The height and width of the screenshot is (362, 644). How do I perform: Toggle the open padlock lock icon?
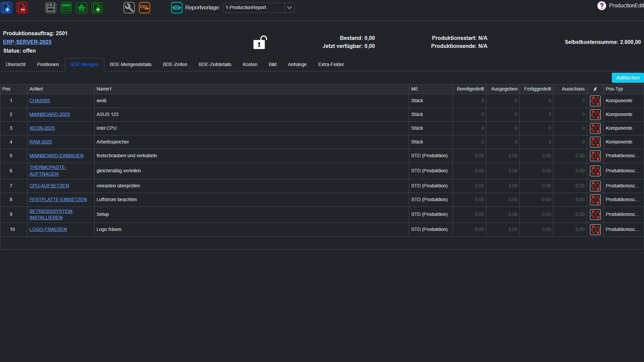click(260, 43)
